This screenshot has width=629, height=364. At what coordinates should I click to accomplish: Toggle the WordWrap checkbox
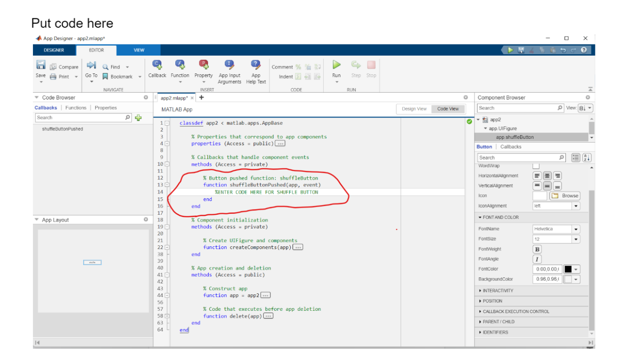[536, 166]
